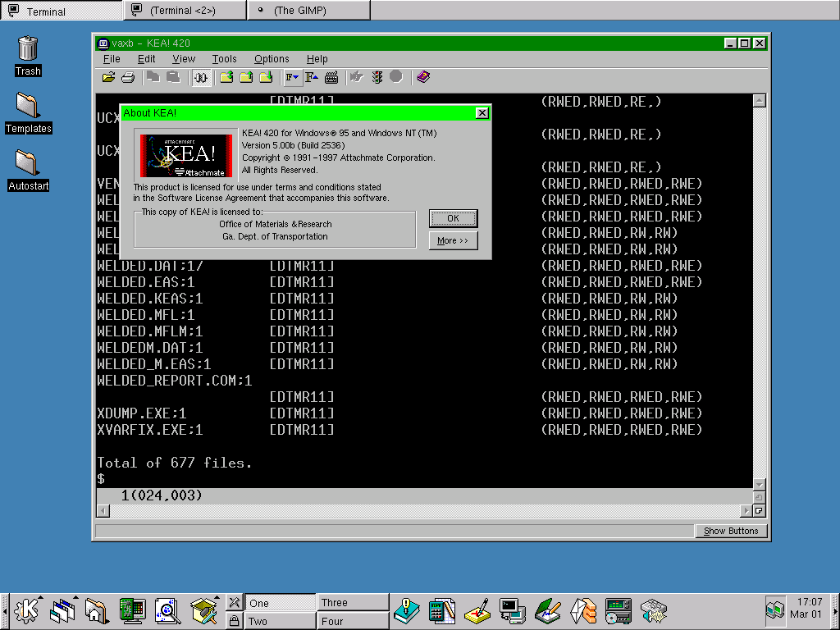Click the Print icon in KEA! toolbar
Image resolution: width=840 pixels, height=630 pixels.
coord(128,78)
